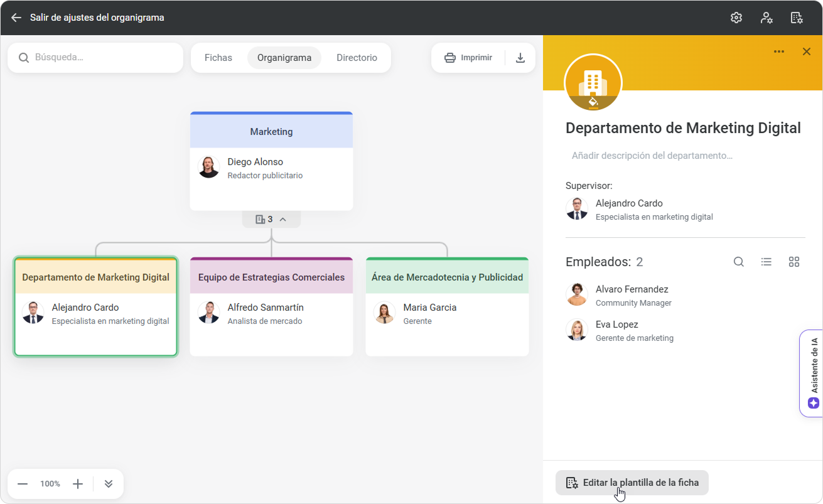Go back via Salir de ajustes arrow
Viewport: 823px width, 504px height.
(16, 18)
